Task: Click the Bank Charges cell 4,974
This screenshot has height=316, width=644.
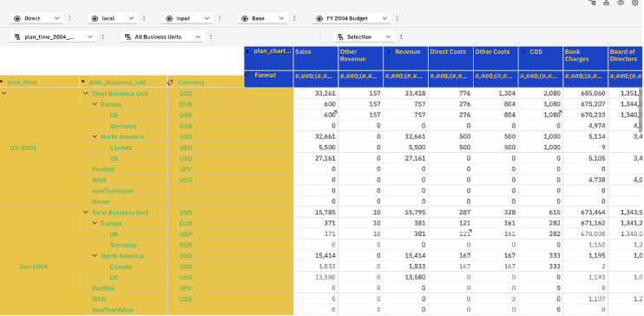Action: coord(586,126)
